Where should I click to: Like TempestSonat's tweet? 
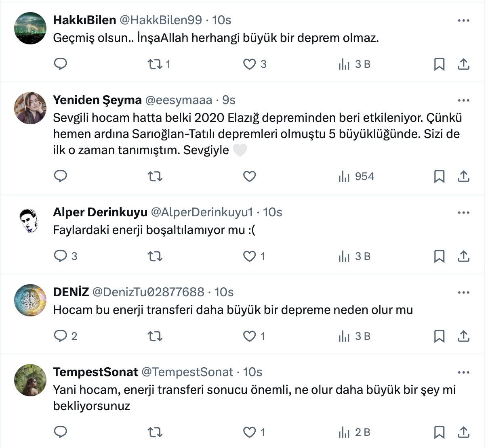(250, 432)
